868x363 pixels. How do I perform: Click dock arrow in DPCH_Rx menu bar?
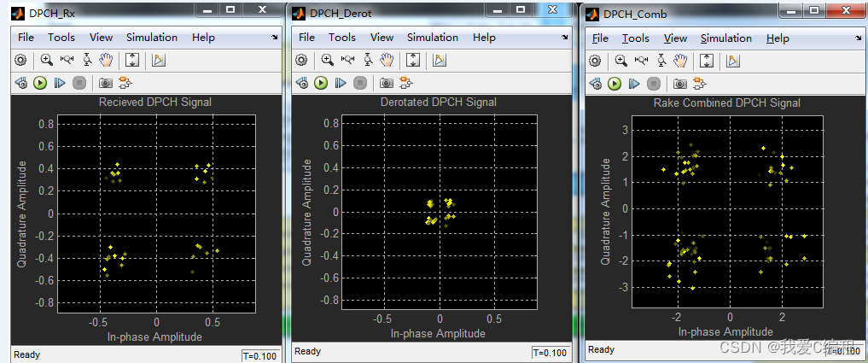pyautogui.click(x=274, y=38)
